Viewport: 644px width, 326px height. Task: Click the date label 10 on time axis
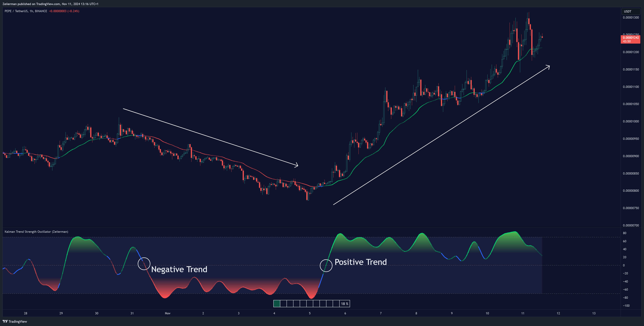pos(487,313)
